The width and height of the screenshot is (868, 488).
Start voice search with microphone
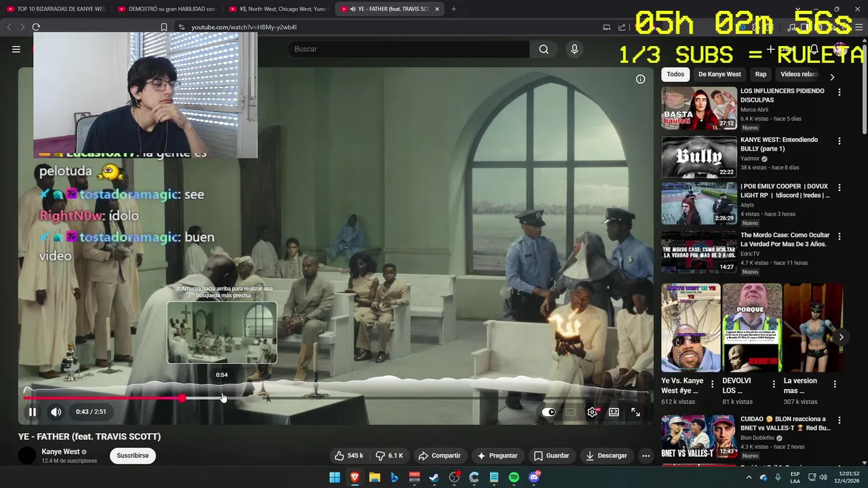point(574,49)
